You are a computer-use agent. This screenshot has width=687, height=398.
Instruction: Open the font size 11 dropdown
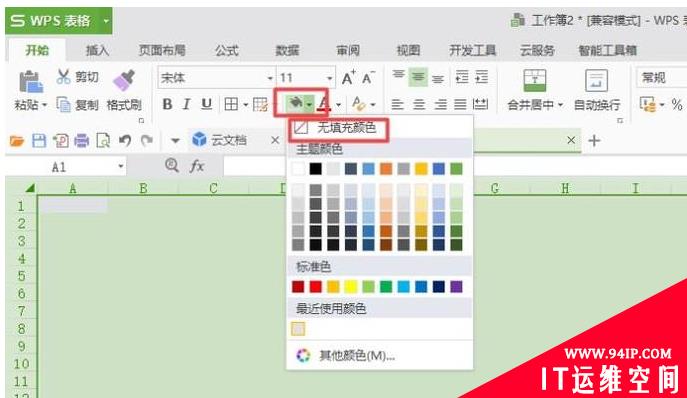tap(329, 78)
